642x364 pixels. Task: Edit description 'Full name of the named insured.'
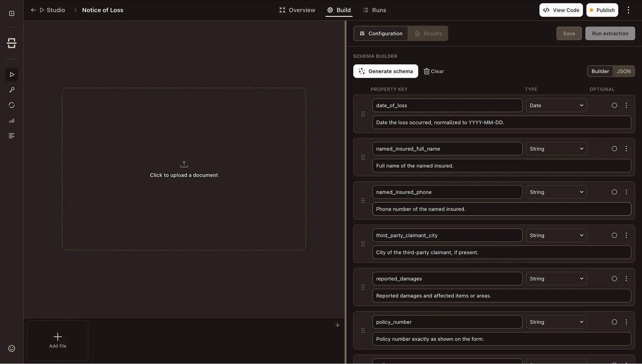click(x=502, y=166)
